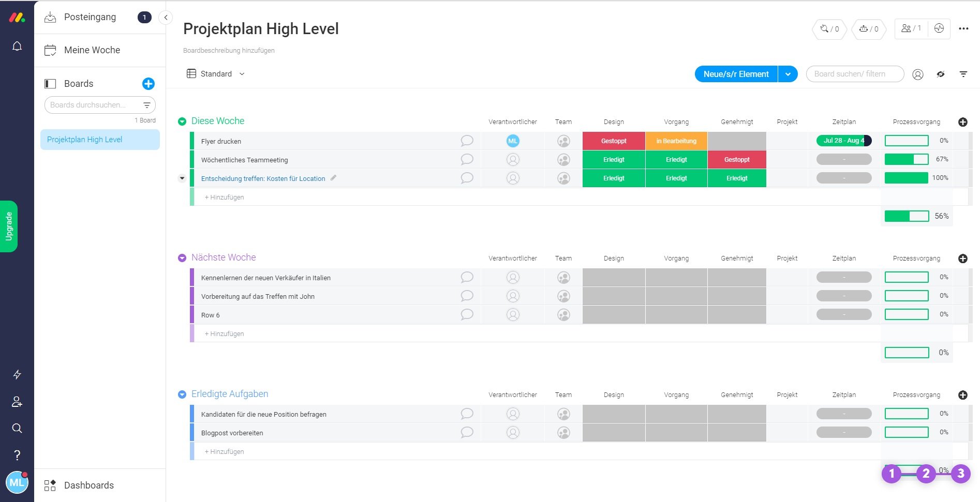
Task: Open Dashboards in sidebar
Action: (88, 485)
